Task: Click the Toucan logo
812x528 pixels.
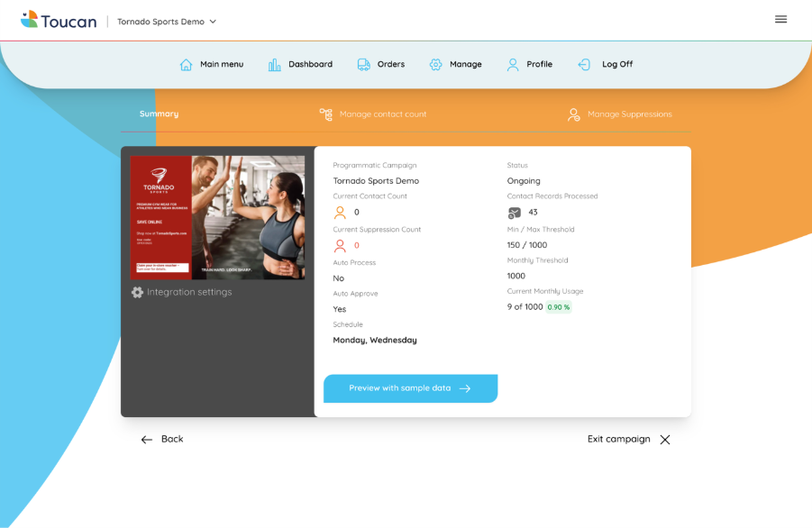Action: pyautogui.click(x=59, y=20)
